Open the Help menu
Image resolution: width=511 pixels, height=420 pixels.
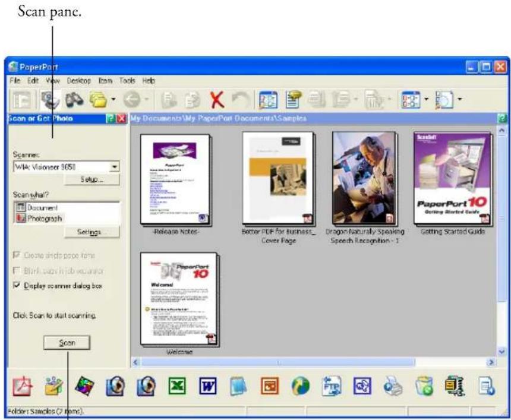pyautogui.click(x=149, y=80)
